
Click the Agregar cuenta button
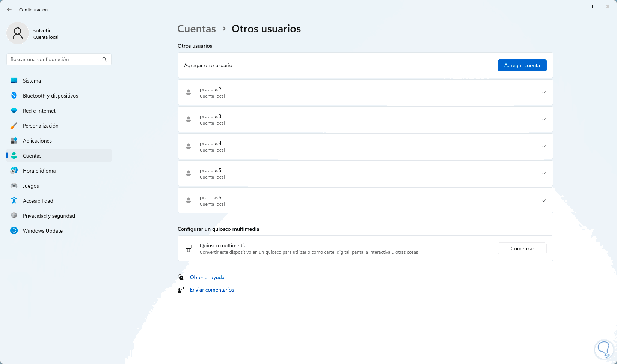tap(522, 65)
